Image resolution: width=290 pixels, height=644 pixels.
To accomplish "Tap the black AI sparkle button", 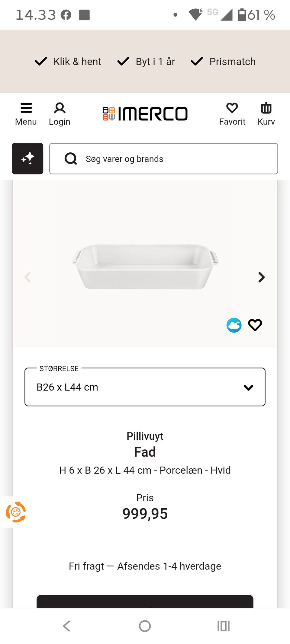I will point(27,158).
